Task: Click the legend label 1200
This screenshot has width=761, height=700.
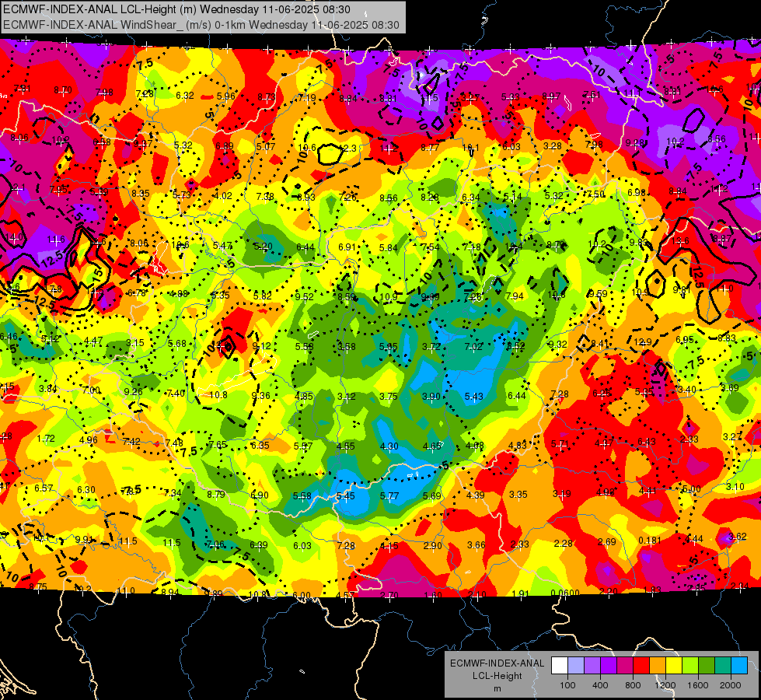Action: pos(665,685)
